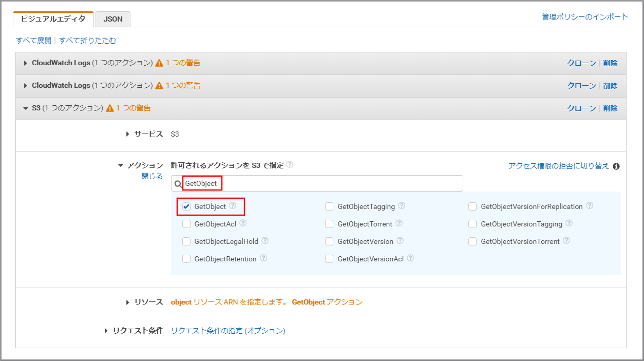The image size is (644, 361).
Task: Select the ビジュアルエディタ tab
Action: pyautogui.click(x=53, y=19)
